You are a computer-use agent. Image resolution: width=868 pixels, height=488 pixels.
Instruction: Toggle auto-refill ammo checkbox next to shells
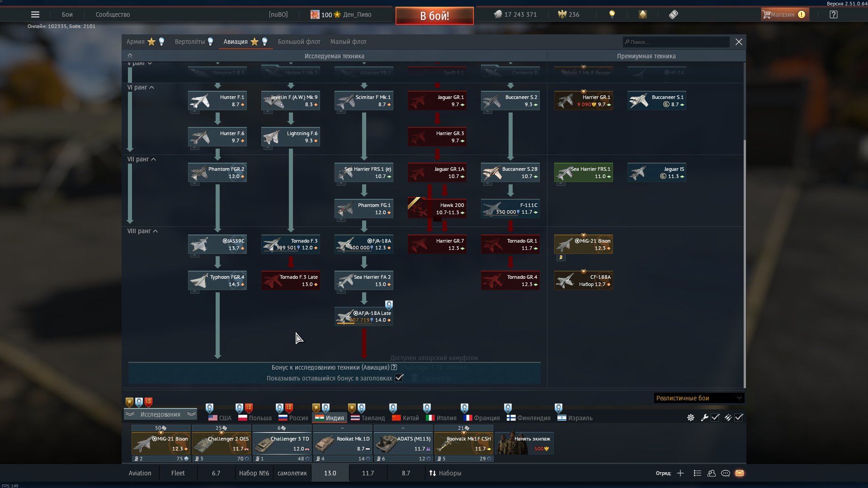(739, 418)
